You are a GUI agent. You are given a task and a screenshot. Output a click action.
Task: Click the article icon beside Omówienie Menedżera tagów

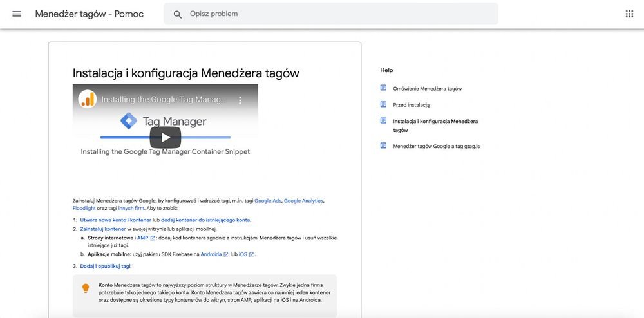(383, 88)
